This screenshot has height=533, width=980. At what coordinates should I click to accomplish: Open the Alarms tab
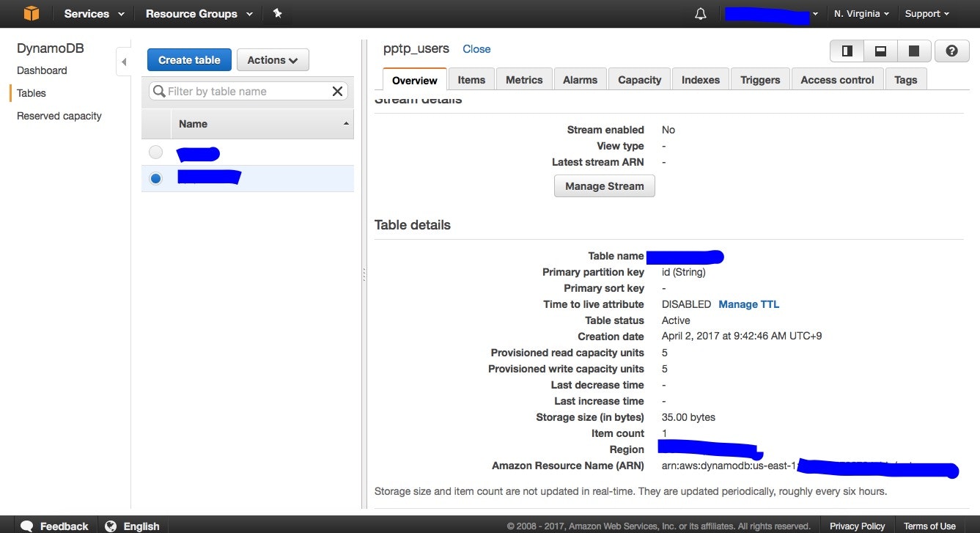coord(580,80)
